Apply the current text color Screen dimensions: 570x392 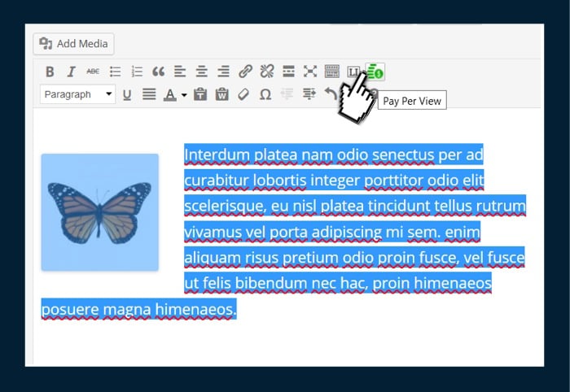tap(169, 94)
